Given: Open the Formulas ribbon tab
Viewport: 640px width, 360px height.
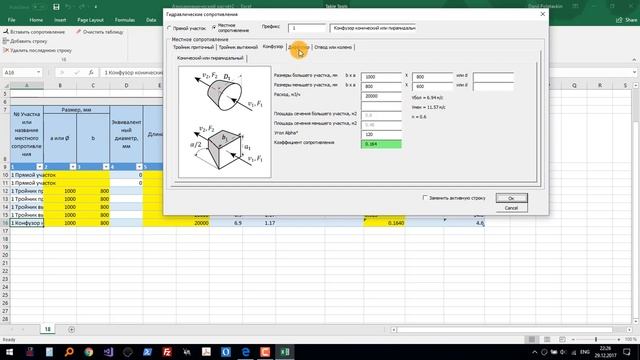Looking at the screenshot, I should [124, 20].
